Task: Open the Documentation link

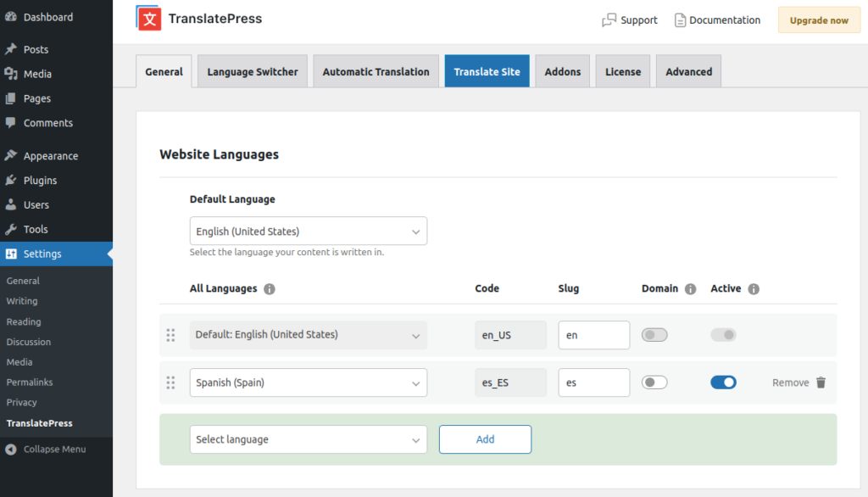Action: click(717, 20)
